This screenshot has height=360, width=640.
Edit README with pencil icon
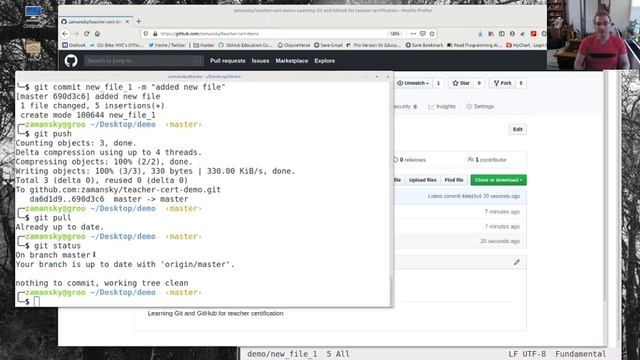(x=517, y=262)
